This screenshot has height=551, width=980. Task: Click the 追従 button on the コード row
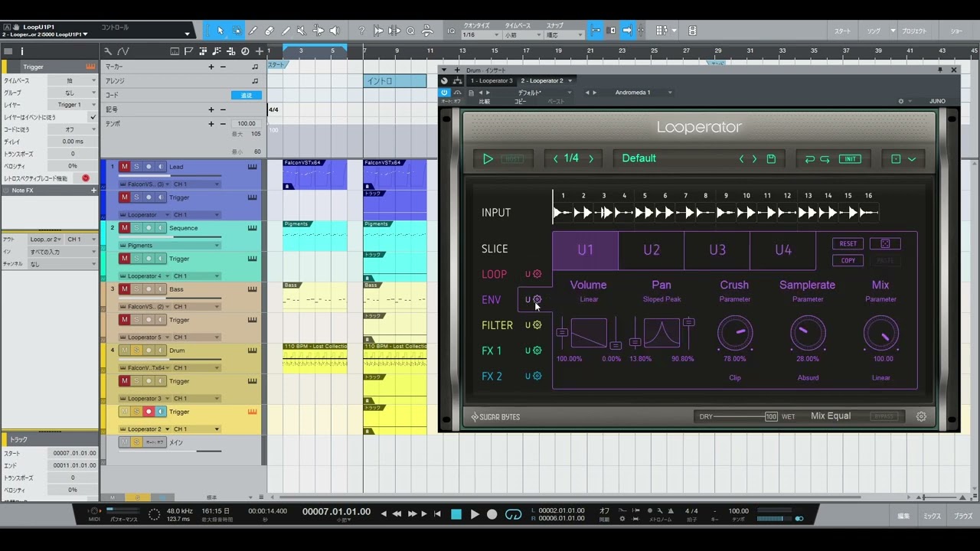click(x=247, y=95)
